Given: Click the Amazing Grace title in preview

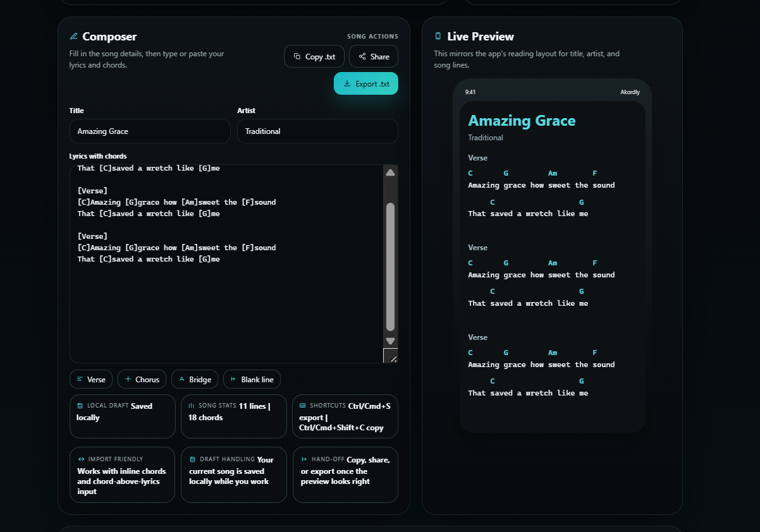Looking at the screenshot, I should [522, 121].
